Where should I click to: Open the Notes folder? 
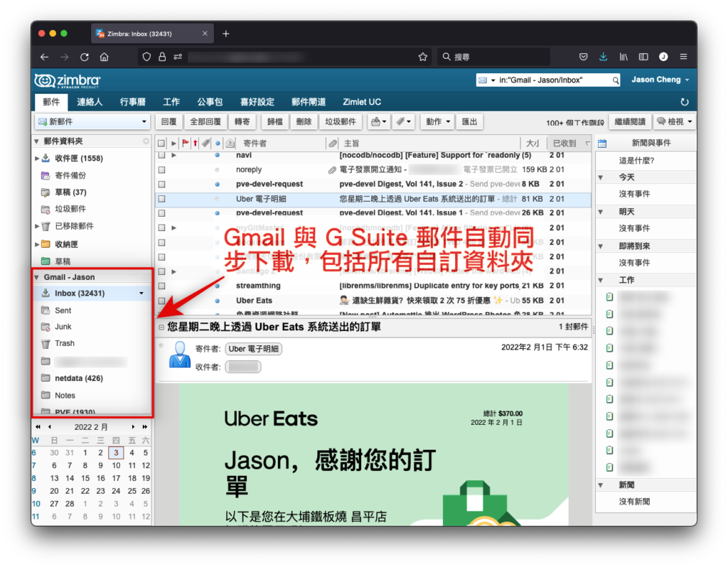pos(65,395)
